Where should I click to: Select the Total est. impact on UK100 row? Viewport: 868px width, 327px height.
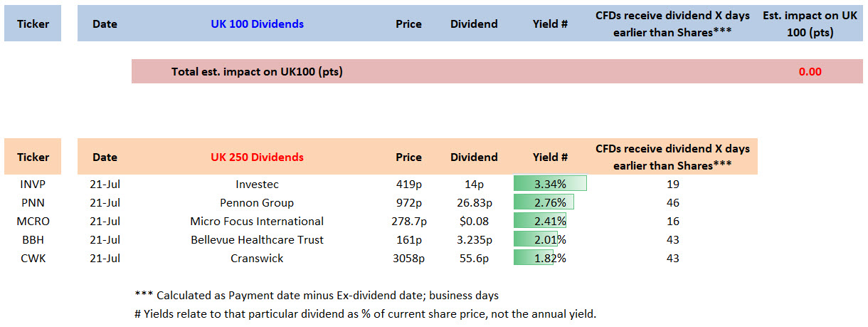(257, 71)
